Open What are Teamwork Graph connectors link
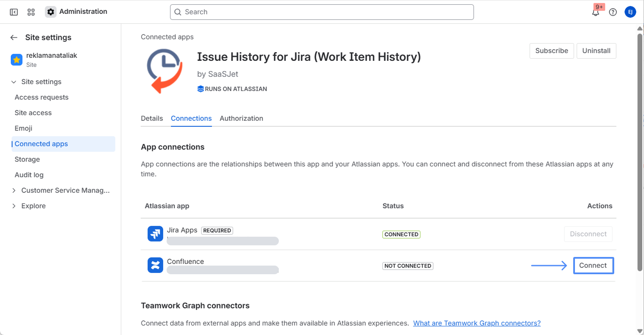The width and height of the screenshot is (644, 335). click(x=477, y=323)
